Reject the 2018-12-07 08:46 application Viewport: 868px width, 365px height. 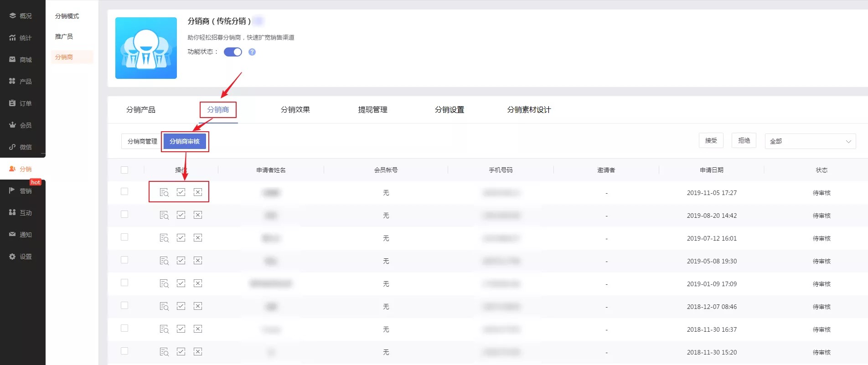[198, 306]
